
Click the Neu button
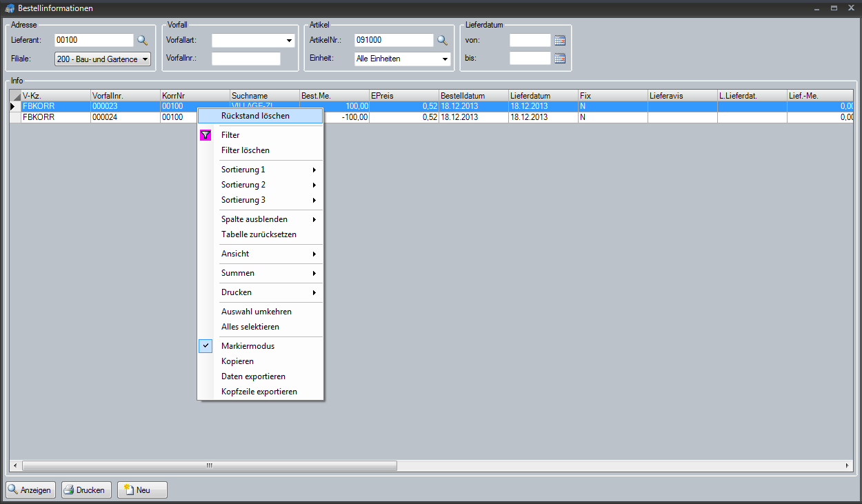[142, 490]
